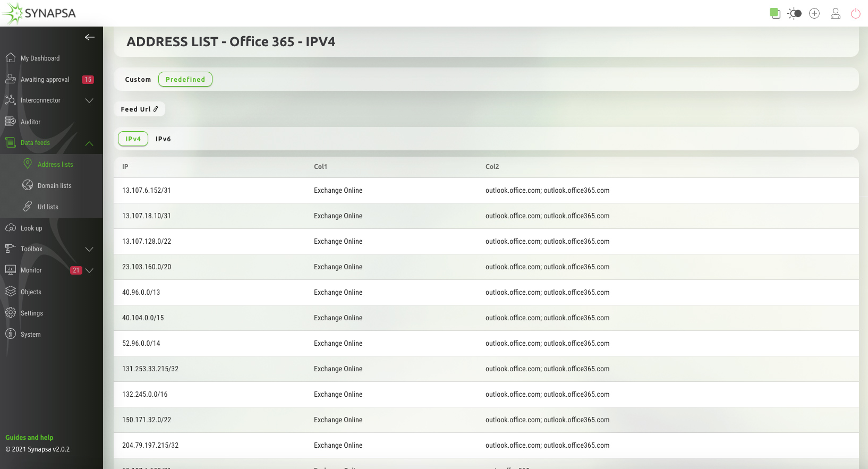
Task: Switch to the IPv6 tab
Action: [x=163, y=139]
